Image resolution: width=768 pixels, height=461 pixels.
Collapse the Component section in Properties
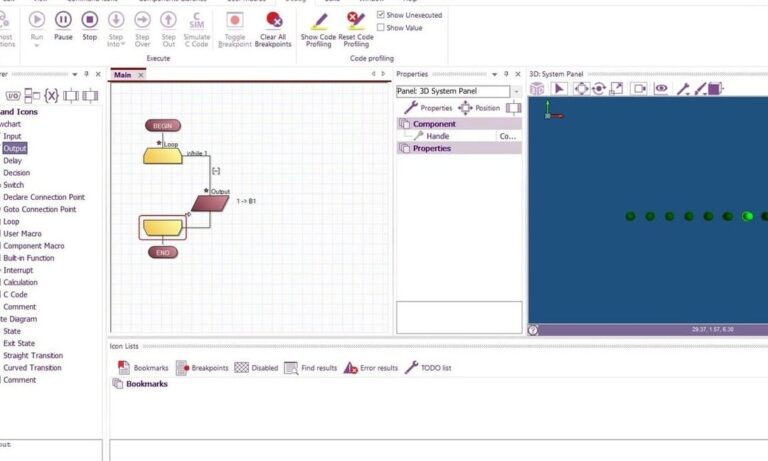click(x=404, y=124)
